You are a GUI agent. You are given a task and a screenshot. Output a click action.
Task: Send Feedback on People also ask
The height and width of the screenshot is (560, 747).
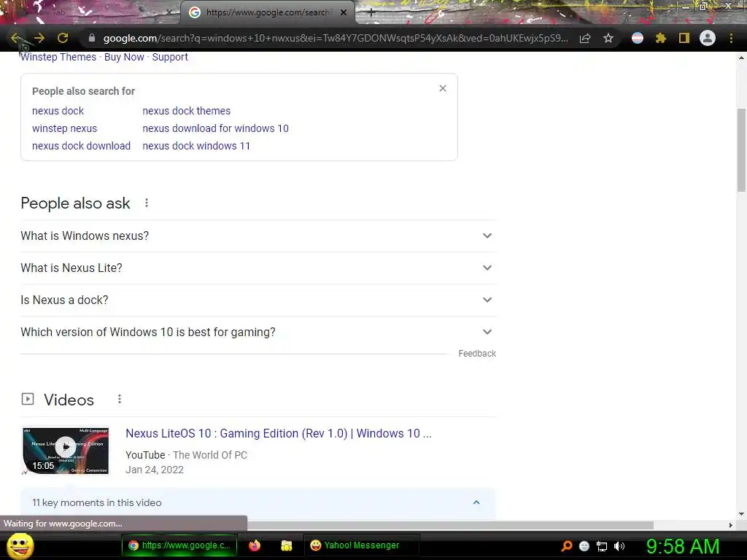(477, 354)
